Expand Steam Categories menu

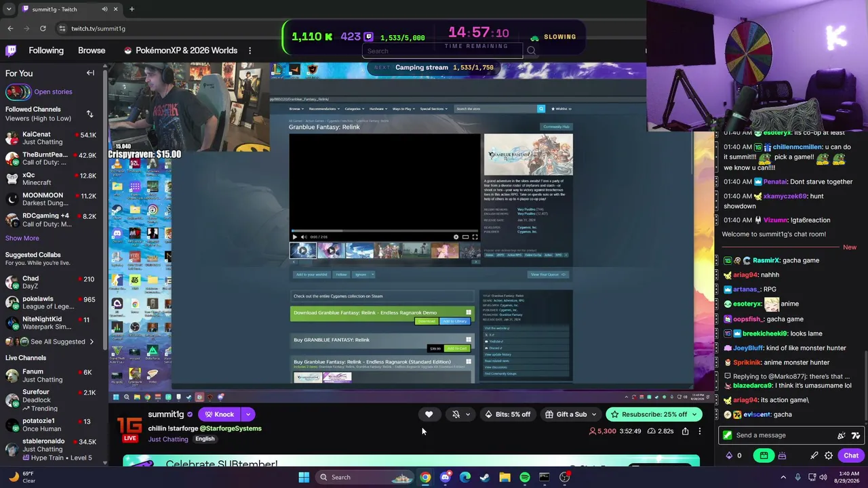354,108
